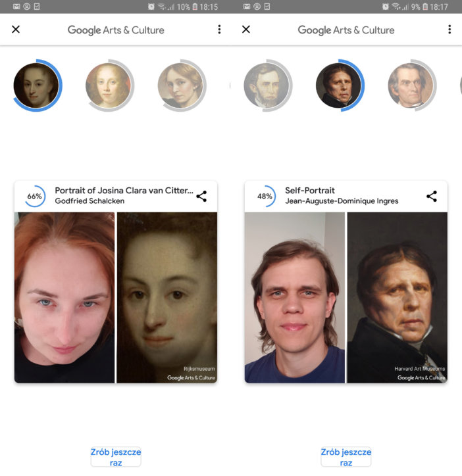Tap alarm icon in right status bar
Viewport: 462px width, 476px height.
tap(386, 7)
